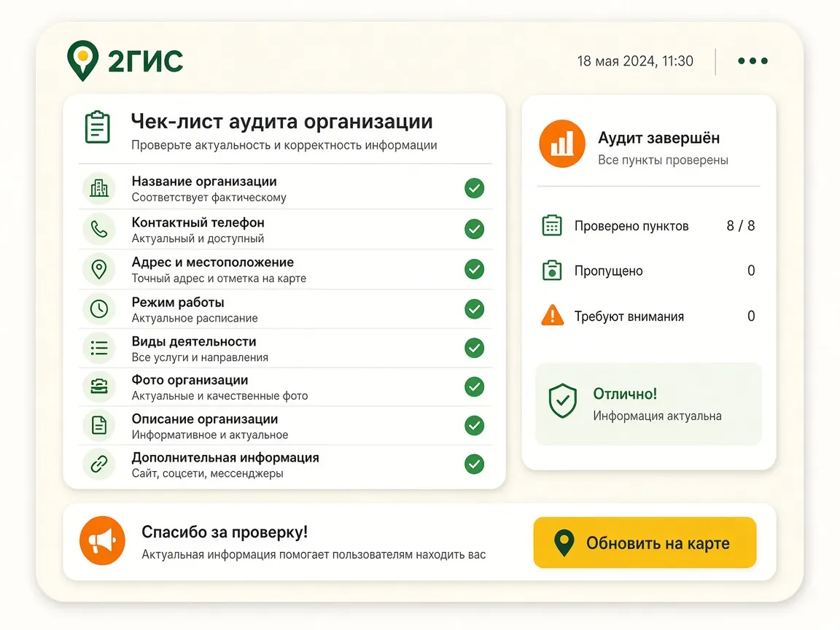Click the document icon for Описание организации

pyautogui.click(x=99, y=425)
